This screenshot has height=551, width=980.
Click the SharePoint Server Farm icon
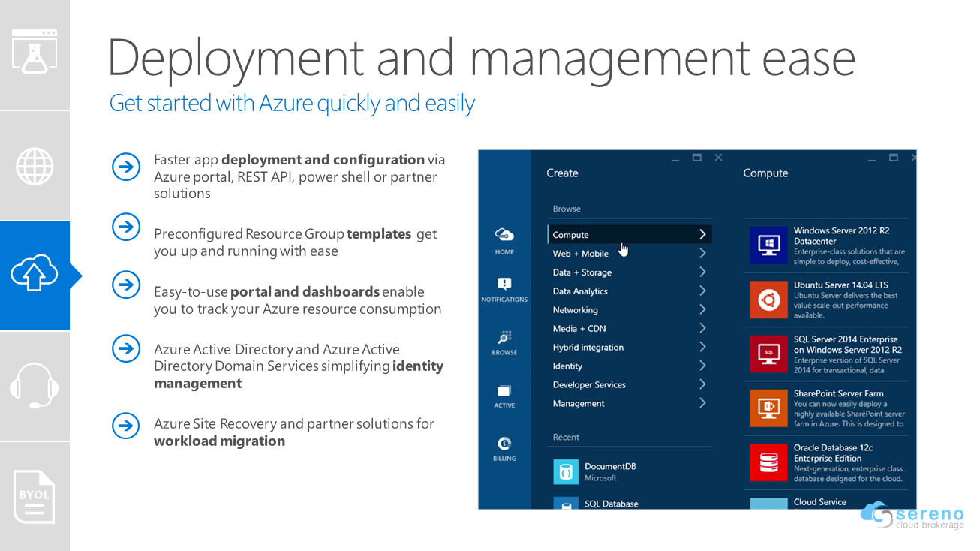tap(769, 408)
